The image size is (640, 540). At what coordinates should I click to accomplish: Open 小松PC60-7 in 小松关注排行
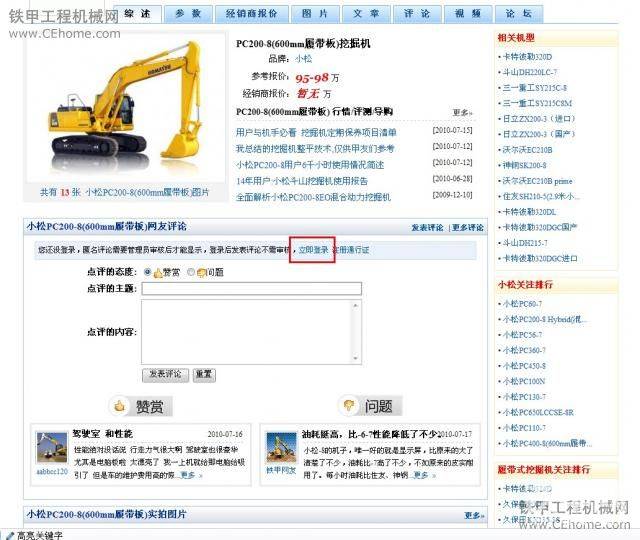click(x=522, y=304)
